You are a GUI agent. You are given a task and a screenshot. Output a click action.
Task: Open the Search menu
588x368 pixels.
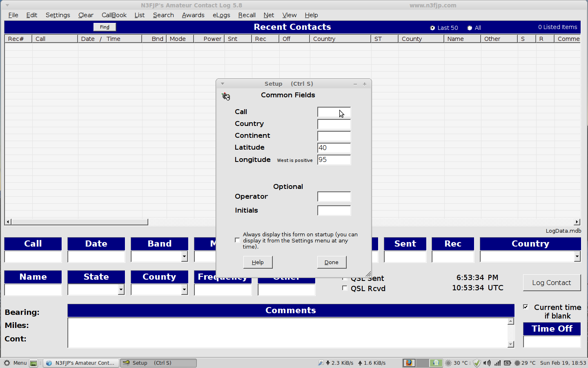point(163,15)
